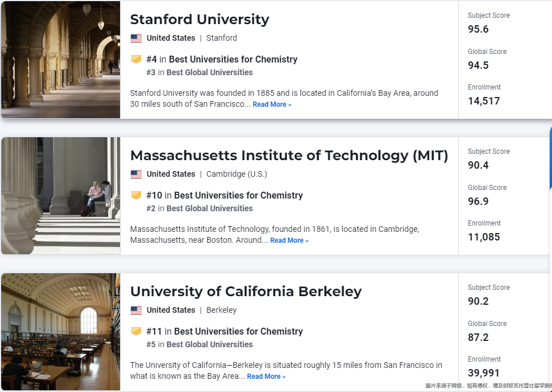
Task: Click the yellow badge icon beside #10 ranking
Action: point(136,195)
